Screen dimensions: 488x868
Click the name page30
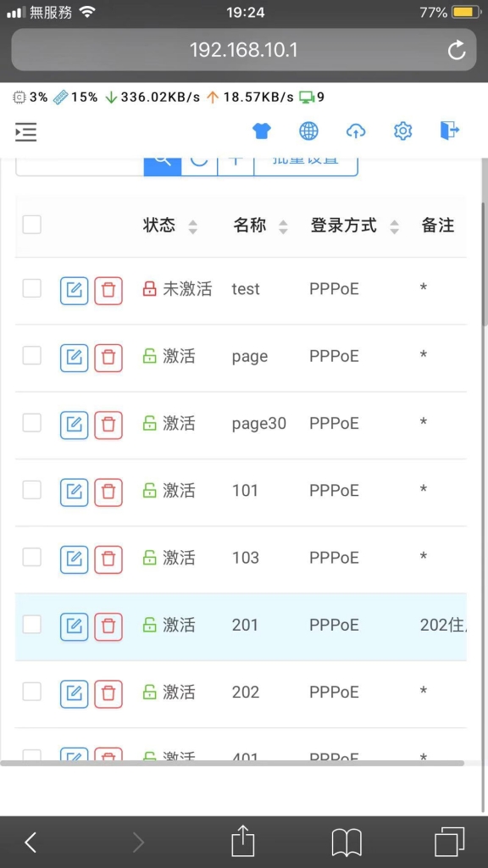(259, 424)
